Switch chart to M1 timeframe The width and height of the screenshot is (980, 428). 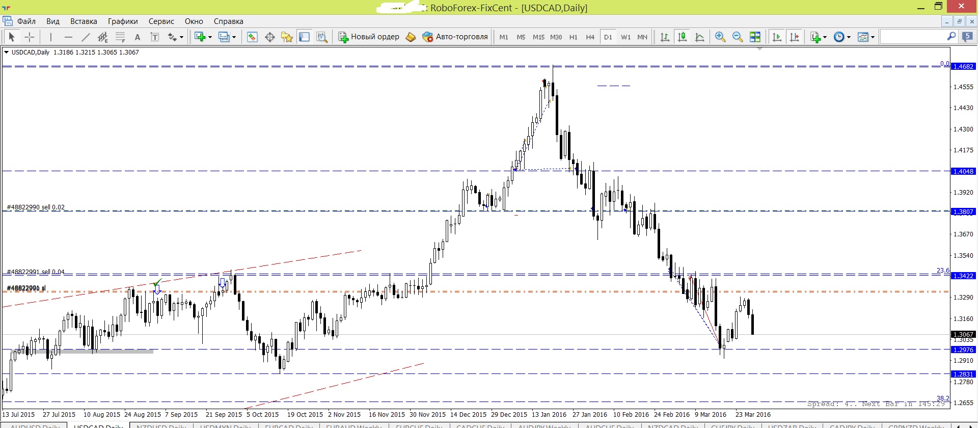(504, 37)
